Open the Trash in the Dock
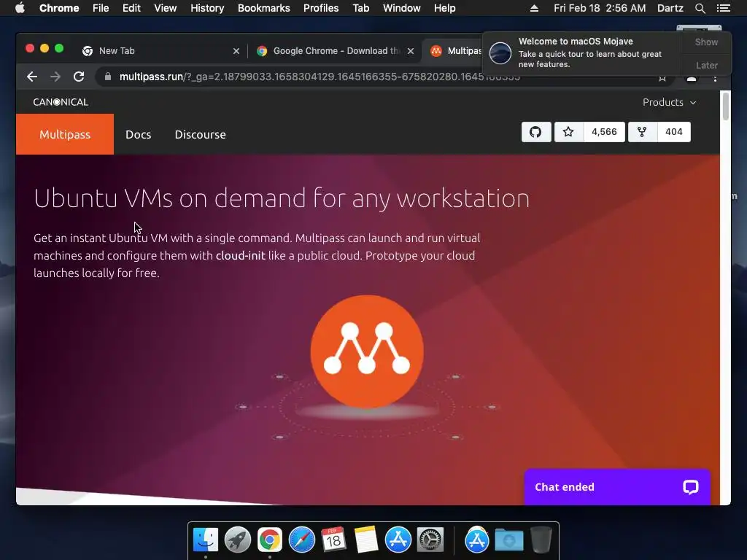The height and width of the screenshot is (560, 747). [x=541, y=540]
